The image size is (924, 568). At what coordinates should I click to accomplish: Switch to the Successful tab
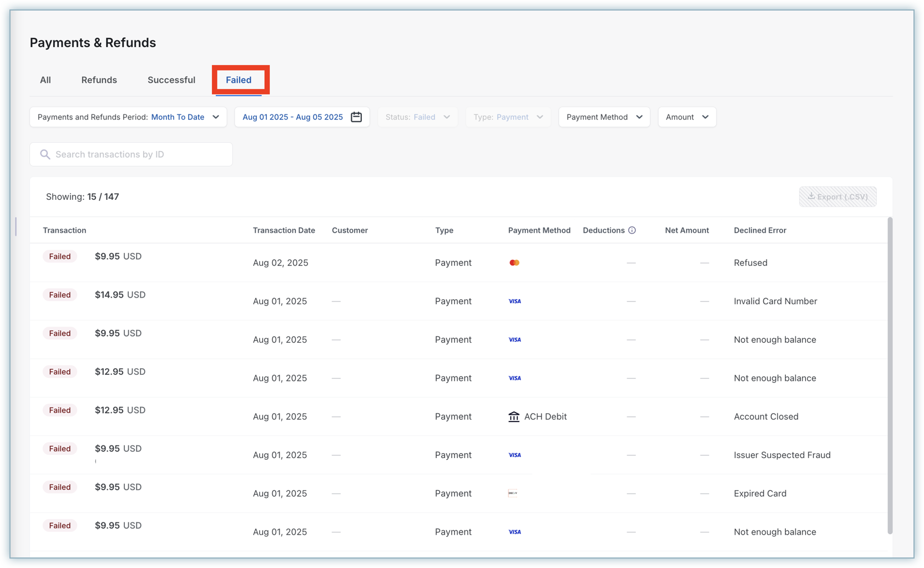click(171, 80)
